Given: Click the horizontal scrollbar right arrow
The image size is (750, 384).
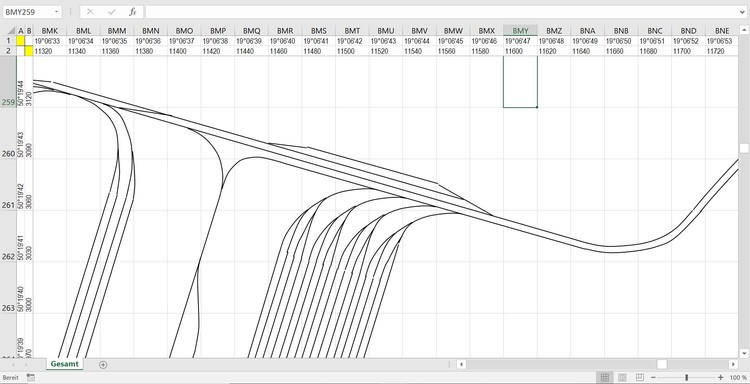Looking at the screenshot, I should tap(733, 364).
